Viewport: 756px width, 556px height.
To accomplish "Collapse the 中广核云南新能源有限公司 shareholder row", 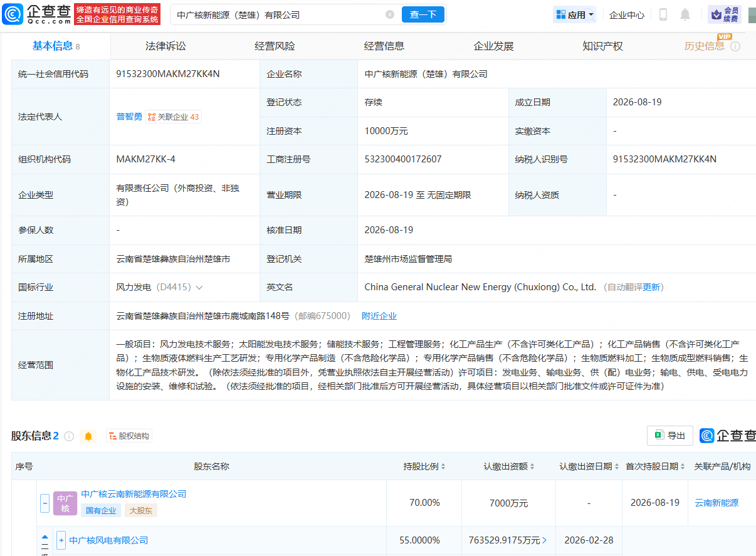I will click(45, 503).
